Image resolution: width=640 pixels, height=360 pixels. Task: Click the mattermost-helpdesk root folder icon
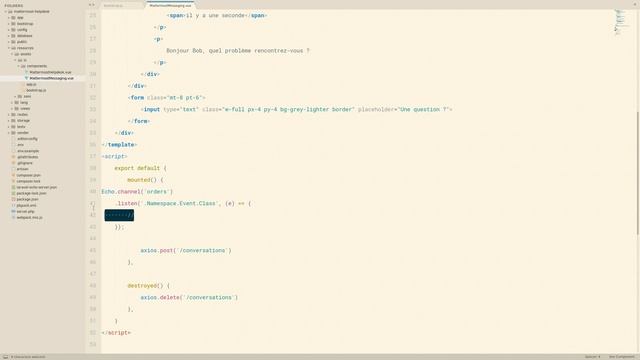point(10,11)
